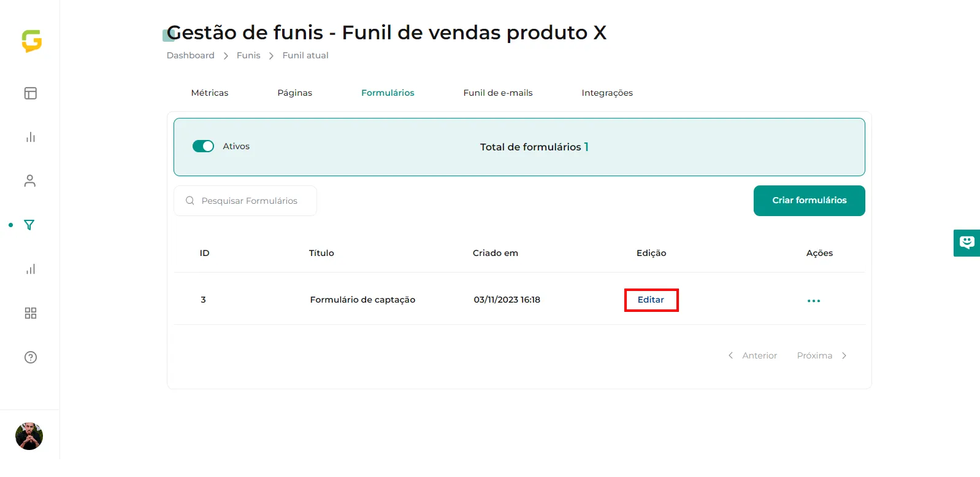
Task: Open the layout panel sidebar icon
Action: [x=31, y=93]
